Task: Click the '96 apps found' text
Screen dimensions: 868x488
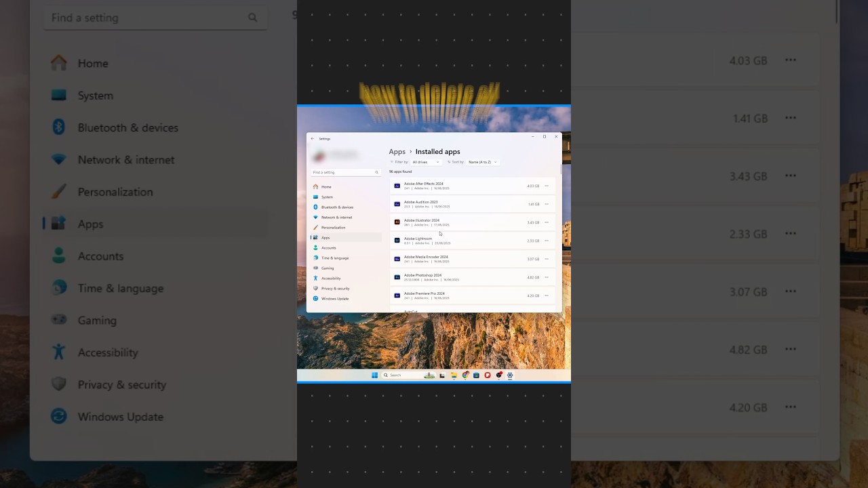Action: [400, 171]
